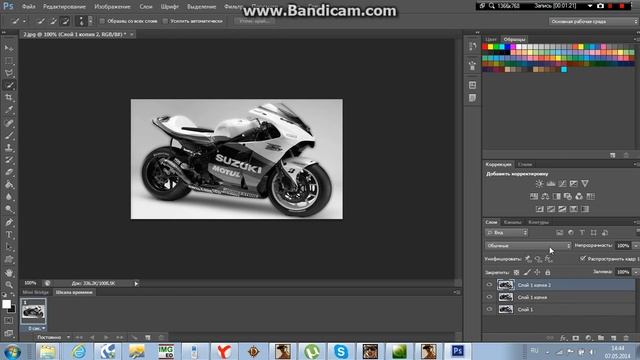Add a Hue/Saturation adjustment
The image size is (640, 360).
point(534,196)
